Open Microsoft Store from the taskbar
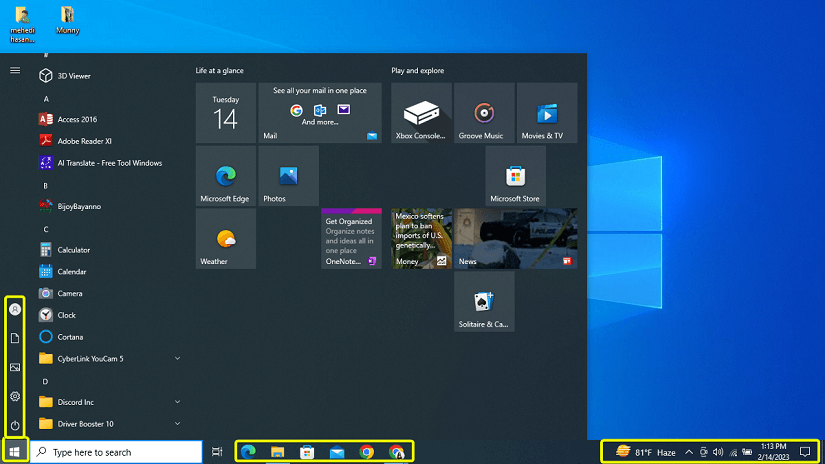 (x=307, y=452)
